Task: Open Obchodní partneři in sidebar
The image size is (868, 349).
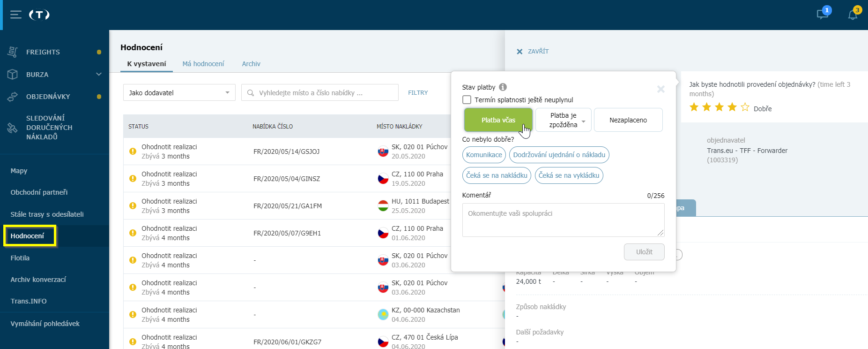Action: point(39,192)
